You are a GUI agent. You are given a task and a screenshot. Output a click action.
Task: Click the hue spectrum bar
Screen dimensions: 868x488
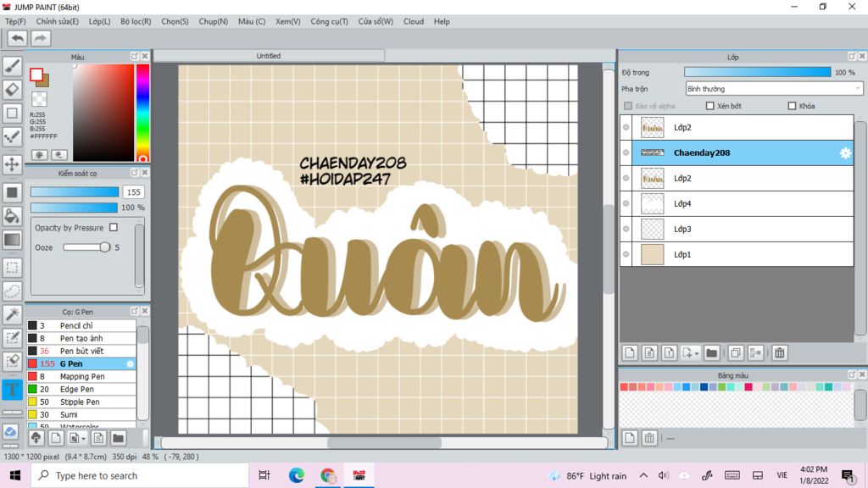(x=142, y=113)
